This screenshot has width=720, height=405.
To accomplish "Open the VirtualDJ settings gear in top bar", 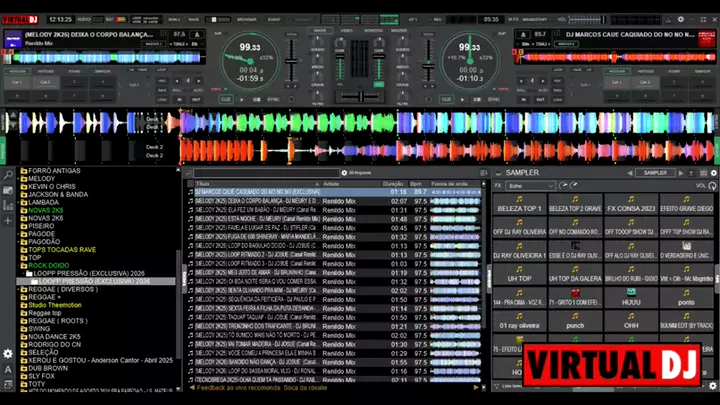I will coord(681,19).
